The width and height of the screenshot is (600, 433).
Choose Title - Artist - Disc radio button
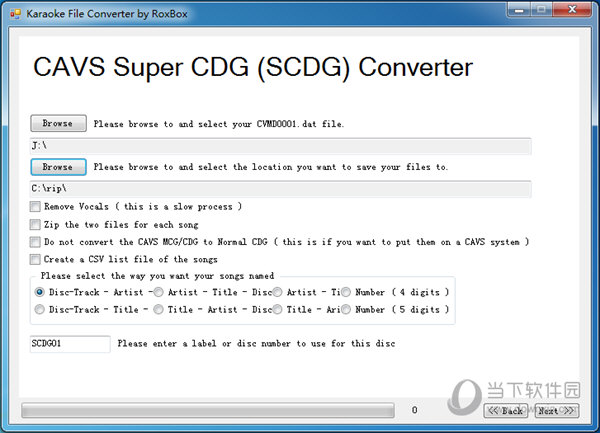[x=158, y=309]
